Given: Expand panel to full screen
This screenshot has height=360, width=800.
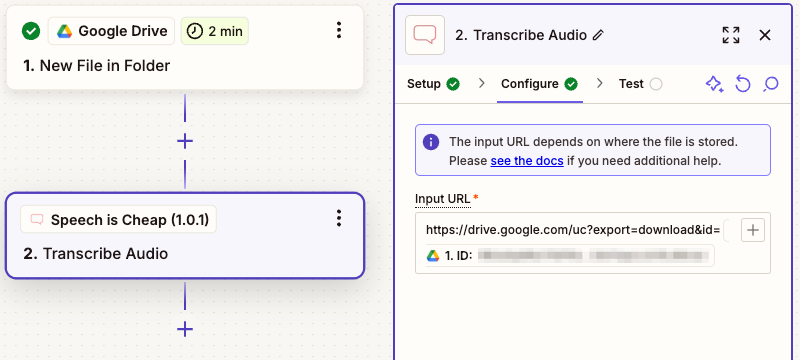Looking at the screenshot, I should (731, 35).
